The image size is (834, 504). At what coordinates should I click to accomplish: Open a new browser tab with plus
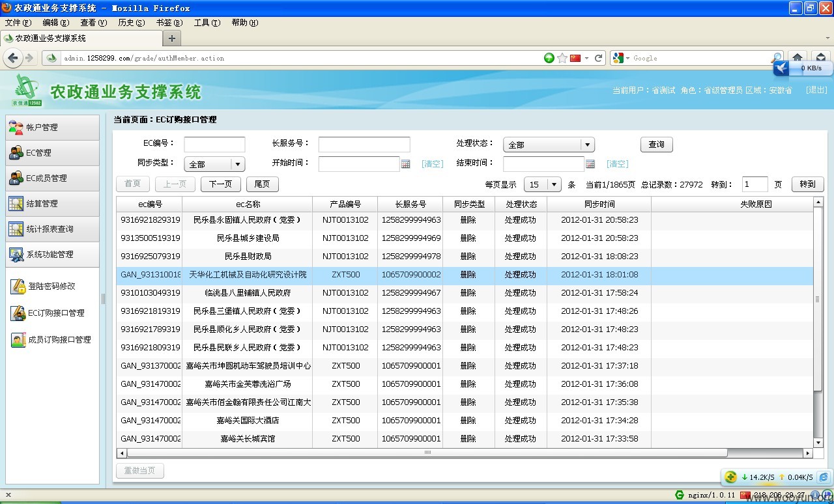pyautogui.click(x=172, y=38)
